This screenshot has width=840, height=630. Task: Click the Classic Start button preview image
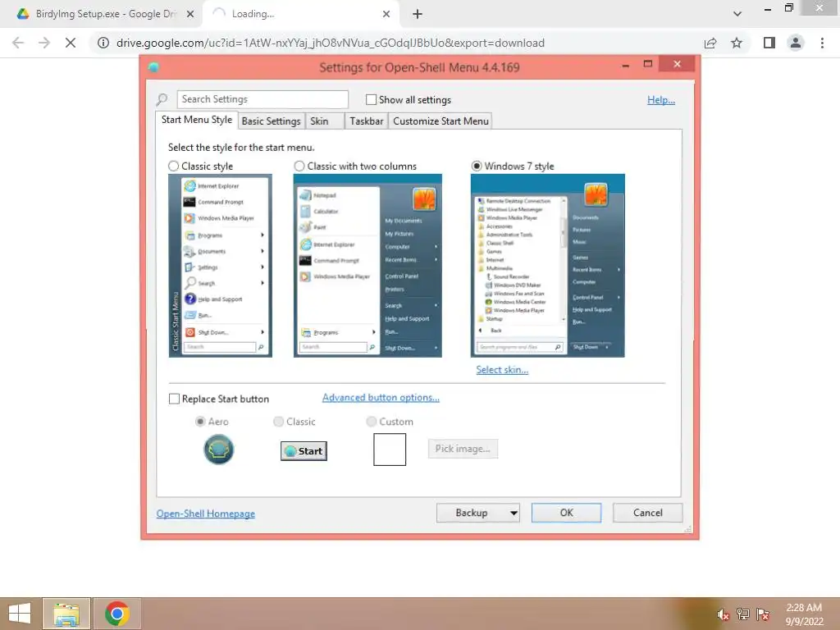tap(304, 451)
